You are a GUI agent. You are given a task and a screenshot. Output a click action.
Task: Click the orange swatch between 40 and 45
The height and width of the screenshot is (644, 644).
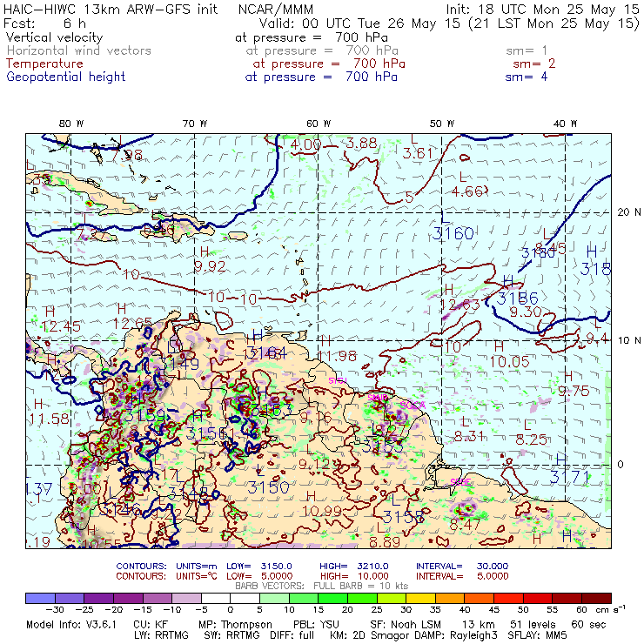point(480,598)
